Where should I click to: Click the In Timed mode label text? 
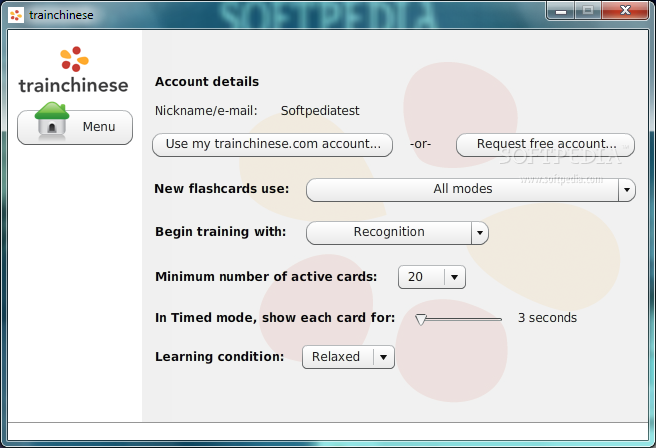tap(275, 318)
